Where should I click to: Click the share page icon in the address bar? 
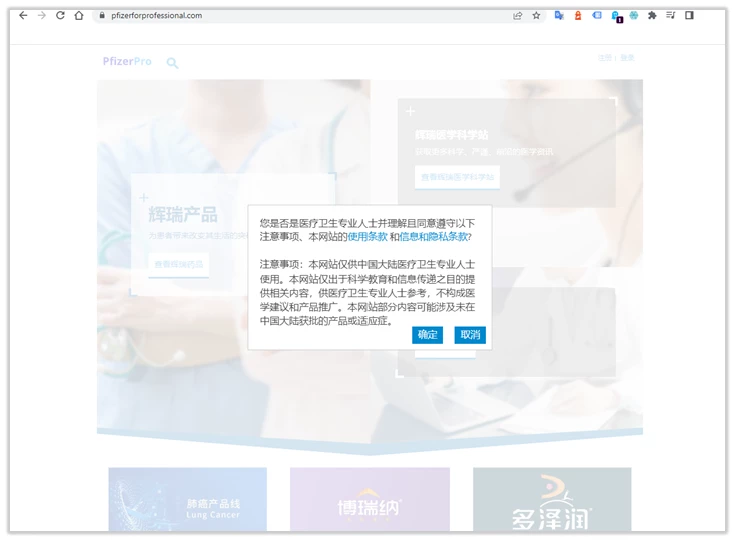517,15
